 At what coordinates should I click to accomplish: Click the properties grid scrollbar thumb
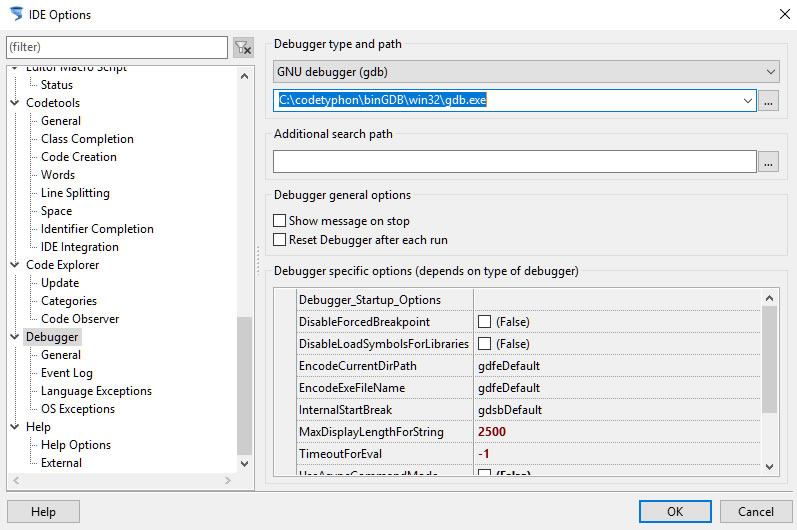point(770,360)
